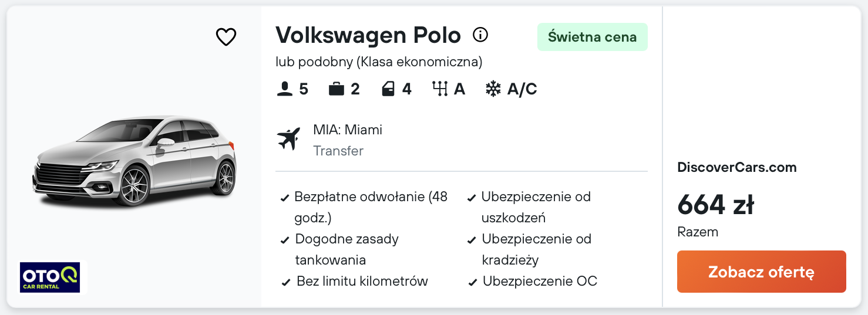Click the passenger seats icon

pyautogui.click(x=285, y=89)
